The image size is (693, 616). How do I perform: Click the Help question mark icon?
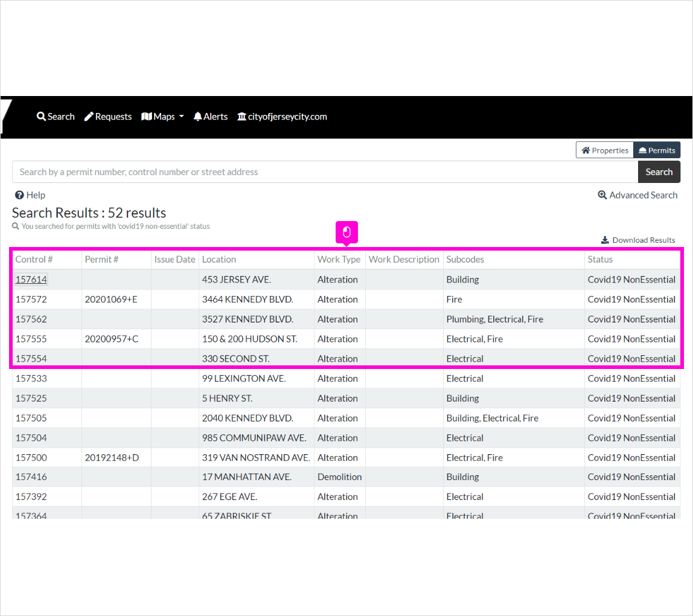point(19,195)
